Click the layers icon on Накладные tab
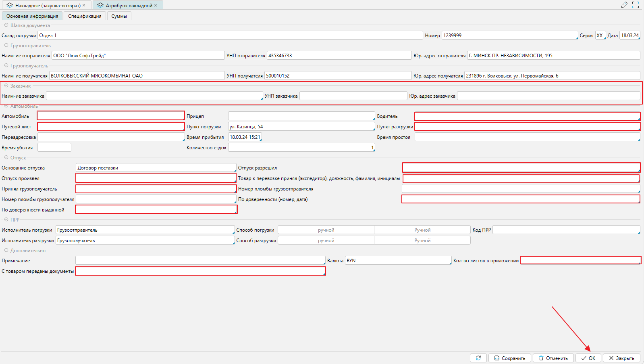This screenshot has height=364, width=644. pyautogui.click(x=10, y=5)
